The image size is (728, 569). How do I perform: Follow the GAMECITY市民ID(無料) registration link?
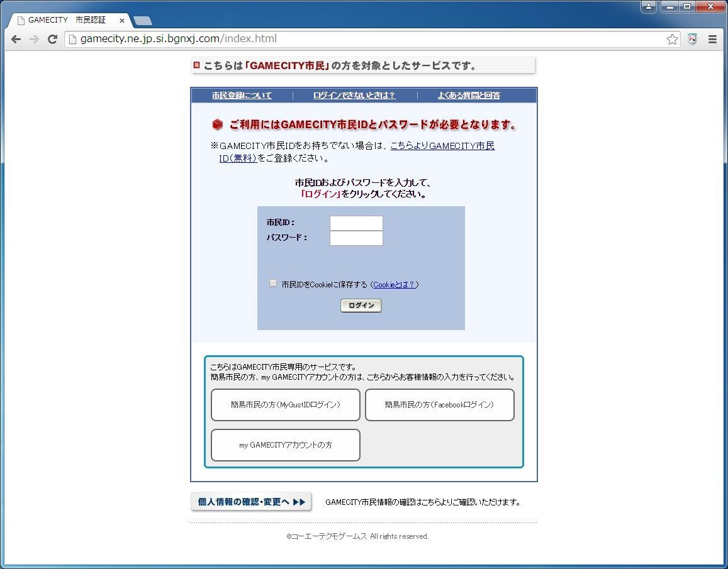(x=442, y=146)
